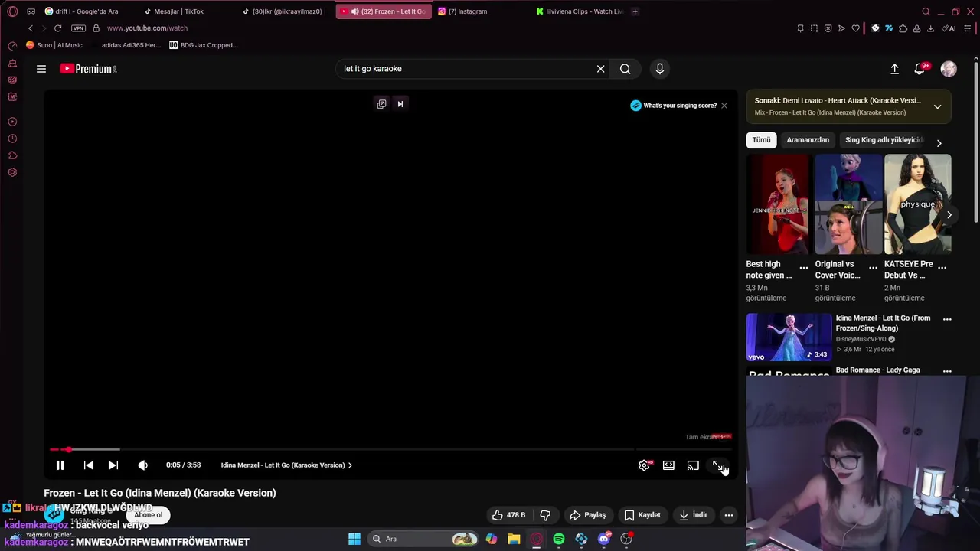Screen dimensions: 980x551
Task: Open the YouTube hamburger guide menu
Action: click(x=41, y=69)
